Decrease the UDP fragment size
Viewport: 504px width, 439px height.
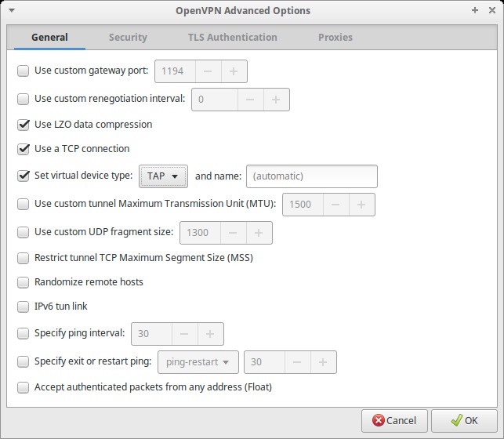coord(233,233)
